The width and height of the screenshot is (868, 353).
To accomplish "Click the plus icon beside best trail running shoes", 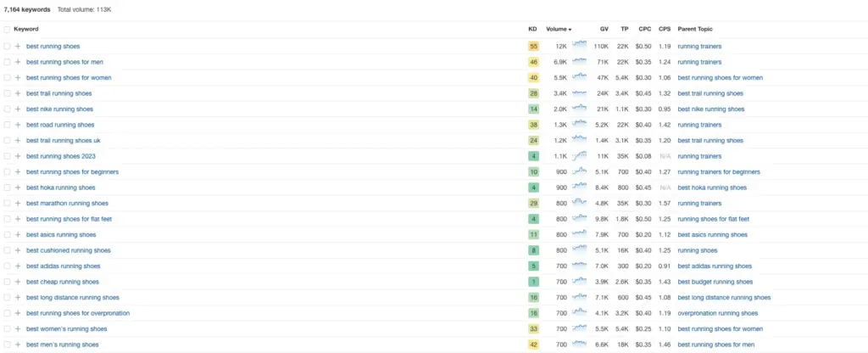I will pos(18,93).
